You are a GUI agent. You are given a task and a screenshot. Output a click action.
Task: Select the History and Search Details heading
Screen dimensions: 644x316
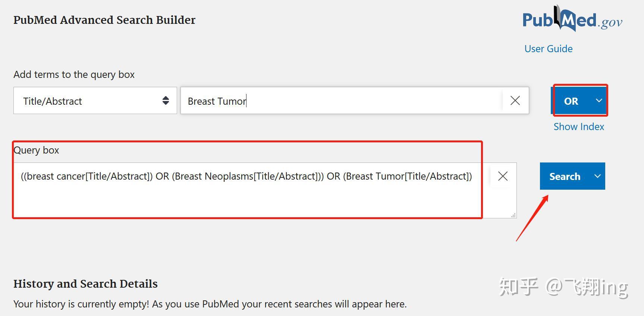coord(85,284)
